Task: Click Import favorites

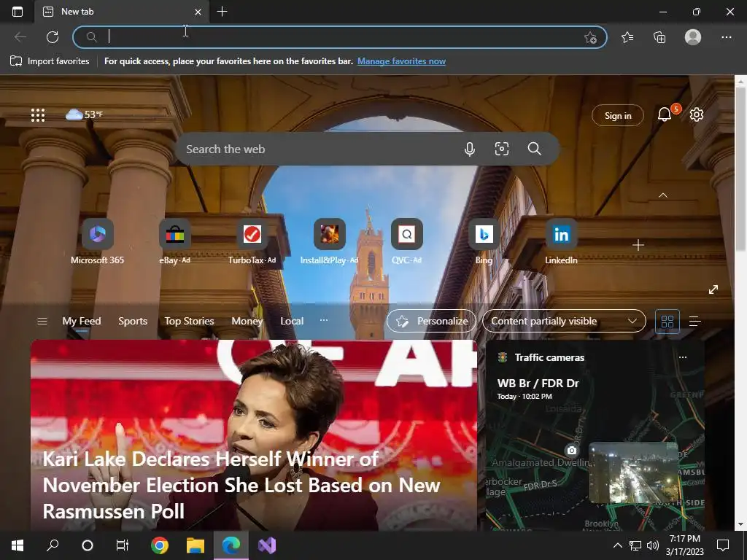Action: coord(50,61)
